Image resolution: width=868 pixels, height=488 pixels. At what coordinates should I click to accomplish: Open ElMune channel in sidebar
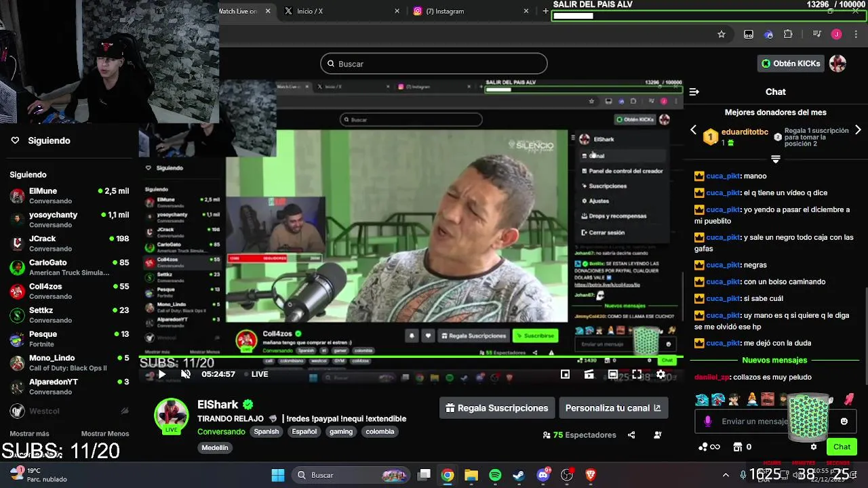click(69, 196)
